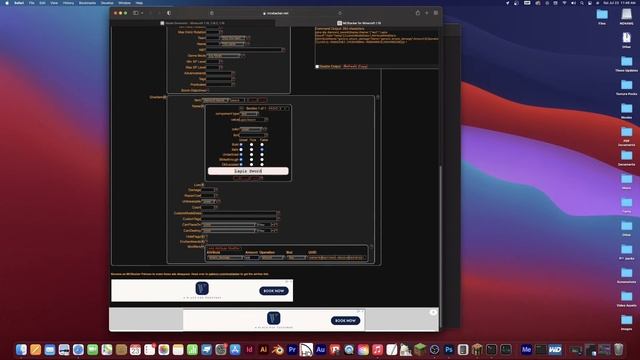The image size is (640, 360).
Task: Launch Blender from the dock
Action: (x=278, y=350)
